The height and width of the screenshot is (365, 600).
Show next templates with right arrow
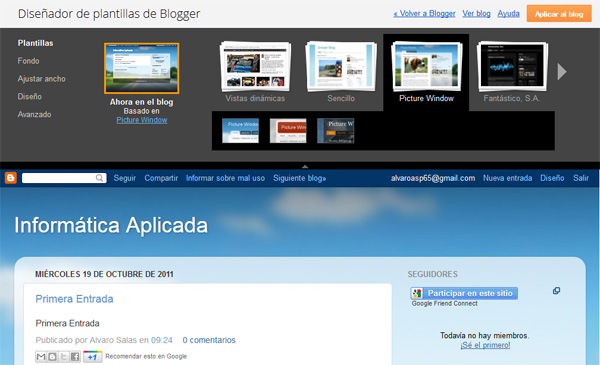[x=562, y=72]
